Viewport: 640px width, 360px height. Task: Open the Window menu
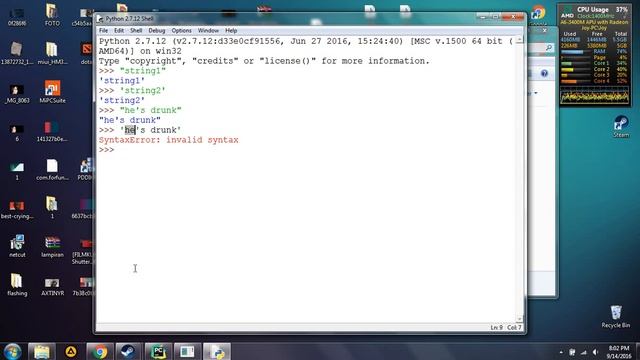point(208,31)
